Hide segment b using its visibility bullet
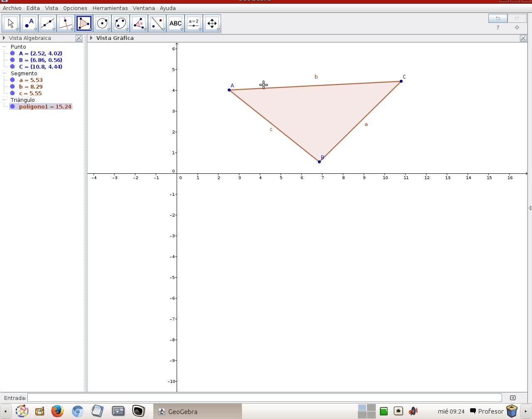Viewport: 532px width, 419px height. [x=12, y=86]
